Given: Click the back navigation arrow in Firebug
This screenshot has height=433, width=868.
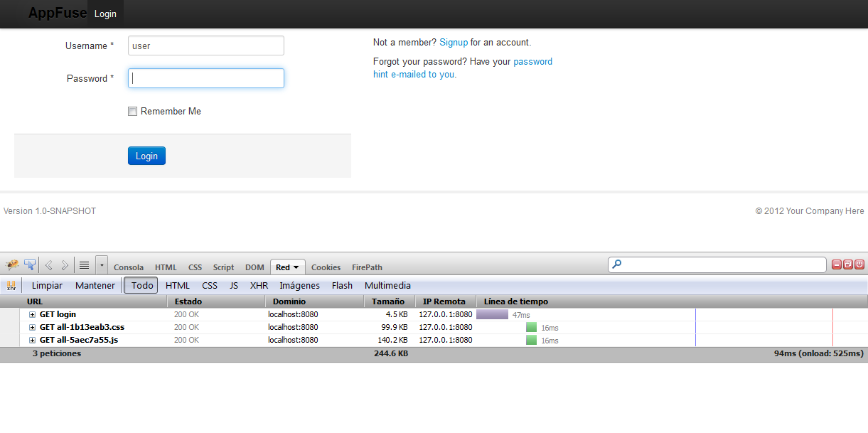Looking at the screenshot, I should (48, 264).
